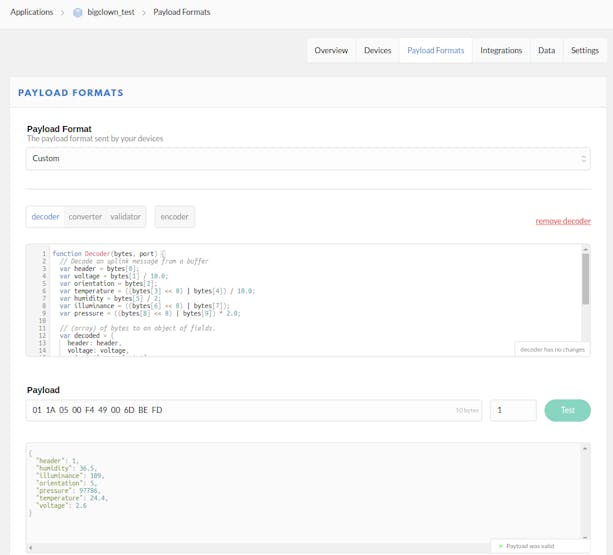Image resolution: width=613 pixels, height=555 pixels.
Task: Click the payload hex bytes input field
Action: point(254,410)
